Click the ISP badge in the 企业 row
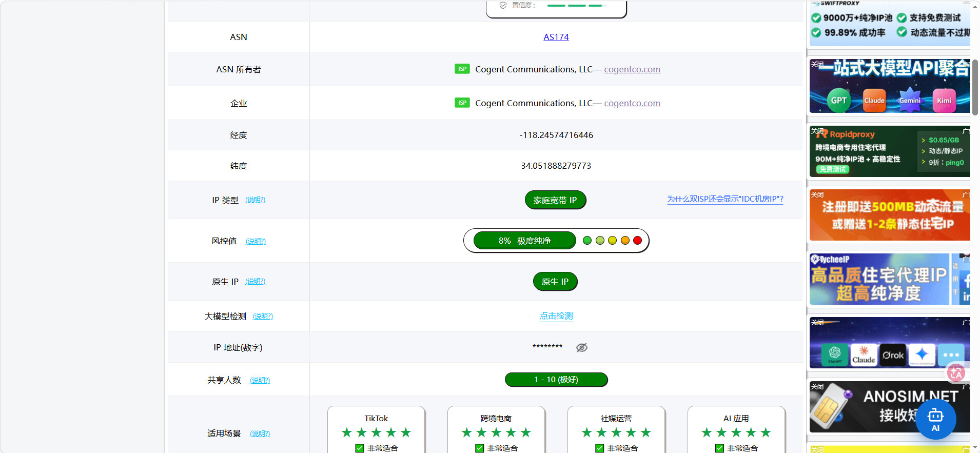Image resolution: width=980 pixels, height=453 pixels. click(462, 103)
